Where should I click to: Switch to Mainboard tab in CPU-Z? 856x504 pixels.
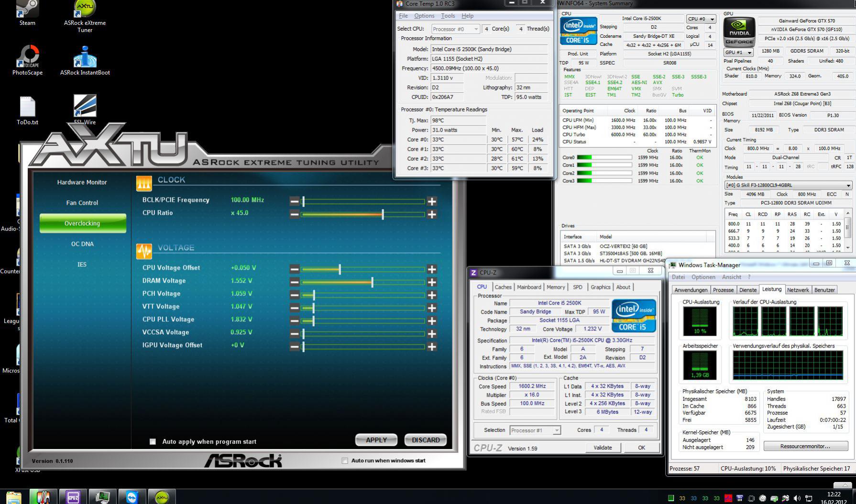529,287
